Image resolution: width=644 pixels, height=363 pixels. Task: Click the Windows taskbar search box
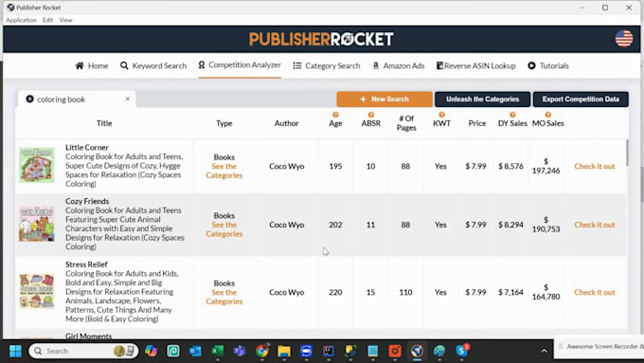click(x=83, y=351)
